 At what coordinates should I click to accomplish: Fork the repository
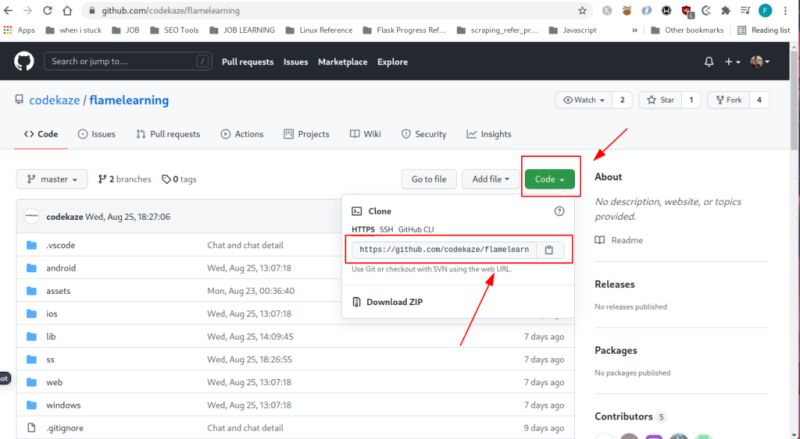pyautogui.click(x=729, y=100)
